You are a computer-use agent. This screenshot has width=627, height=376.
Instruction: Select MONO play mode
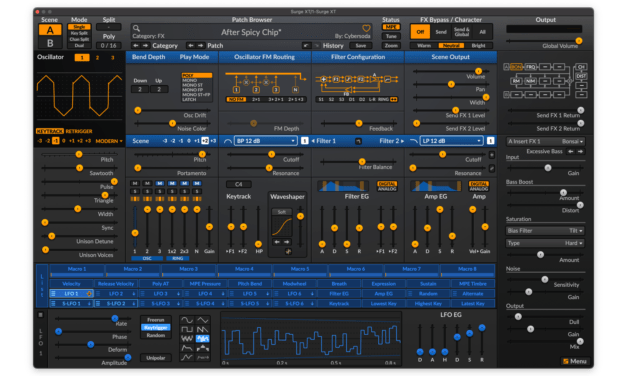[x=190, y=80]
